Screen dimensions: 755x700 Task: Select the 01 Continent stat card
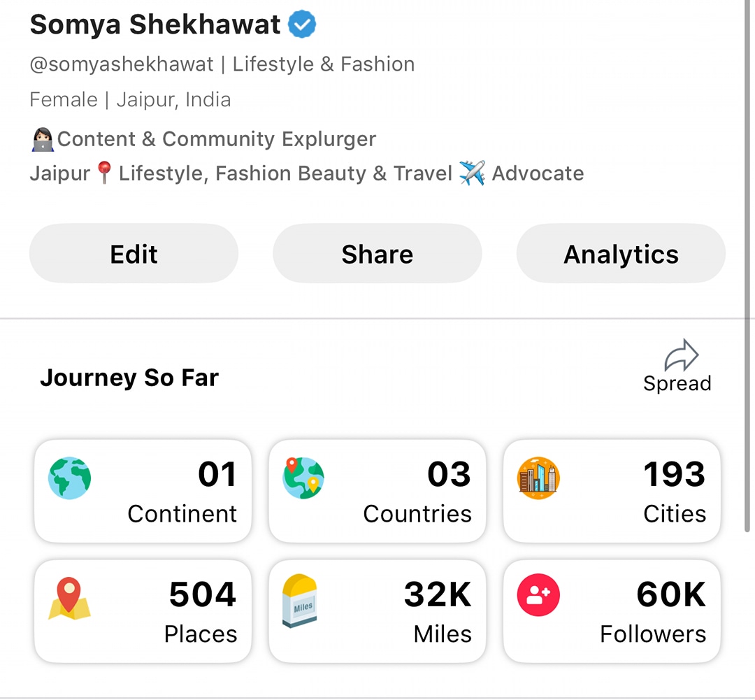pyautogui.click(x=143, y=491)
